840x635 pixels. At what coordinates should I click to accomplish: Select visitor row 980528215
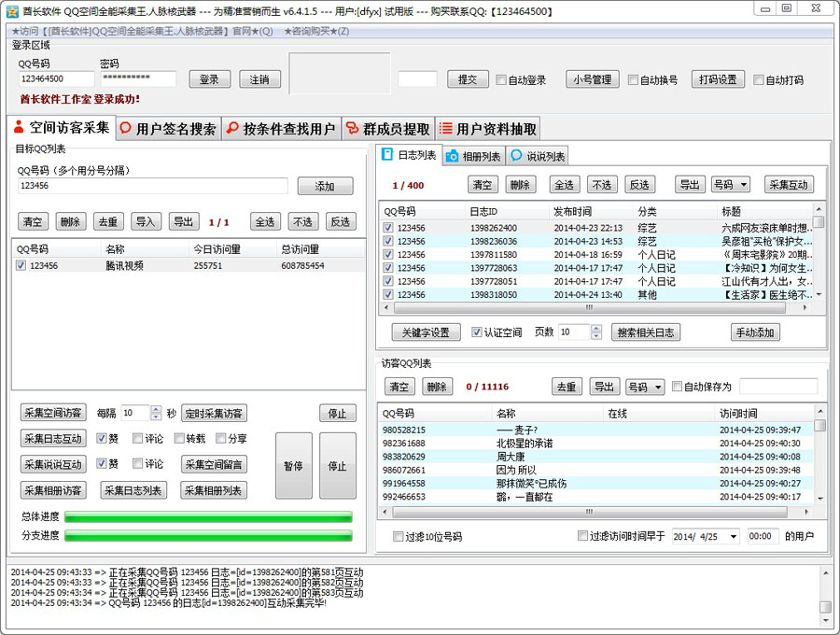pyautogui.click(x=595, y=430)
